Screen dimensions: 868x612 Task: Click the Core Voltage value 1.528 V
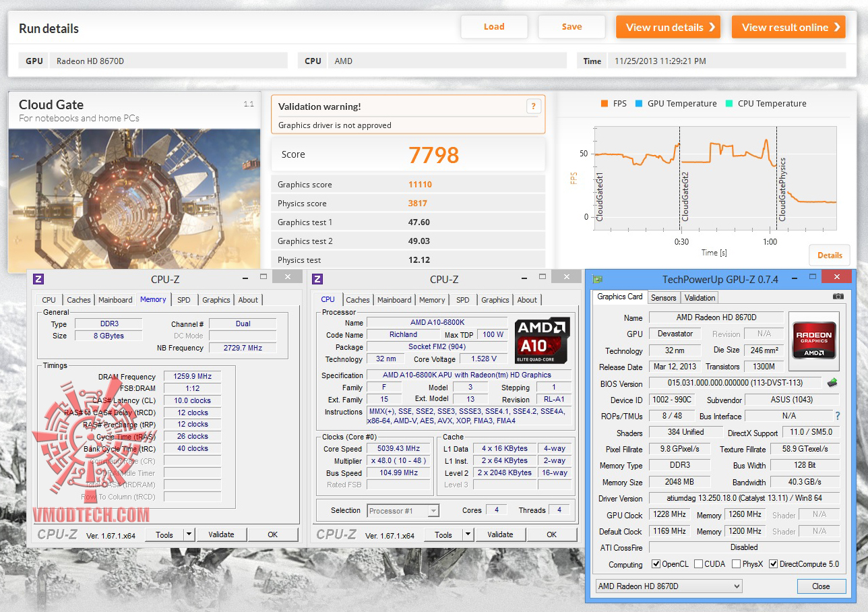[x=483, y=359]
